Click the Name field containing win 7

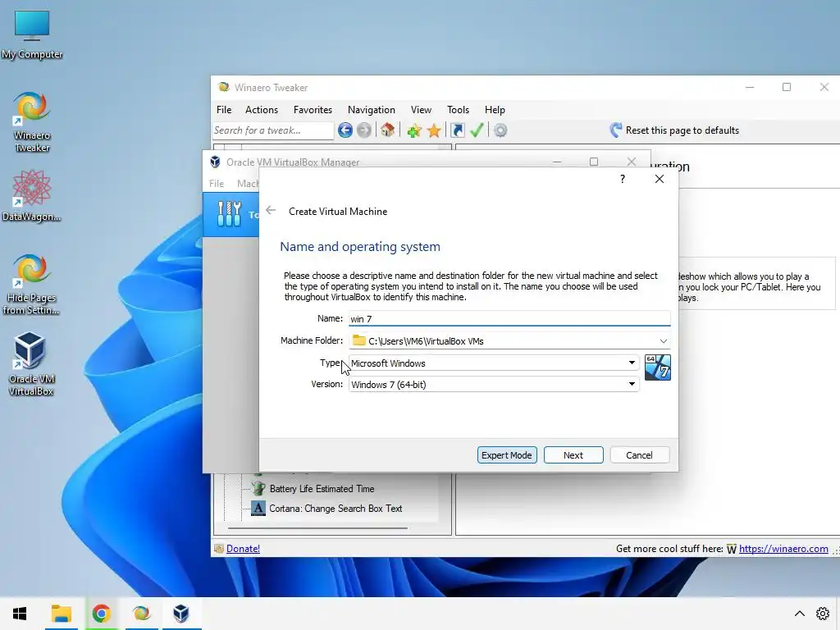coord(509,319)
